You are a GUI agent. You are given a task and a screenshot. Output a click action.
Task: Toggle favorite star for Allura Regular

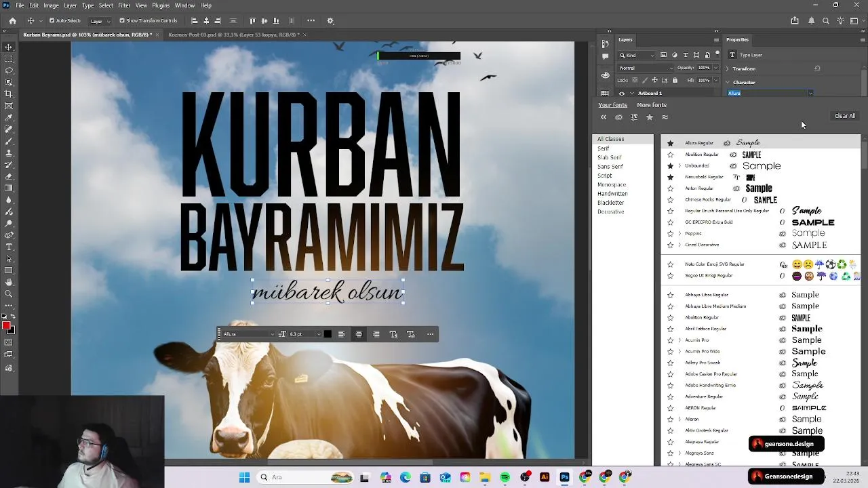click(x=671, y=143)
